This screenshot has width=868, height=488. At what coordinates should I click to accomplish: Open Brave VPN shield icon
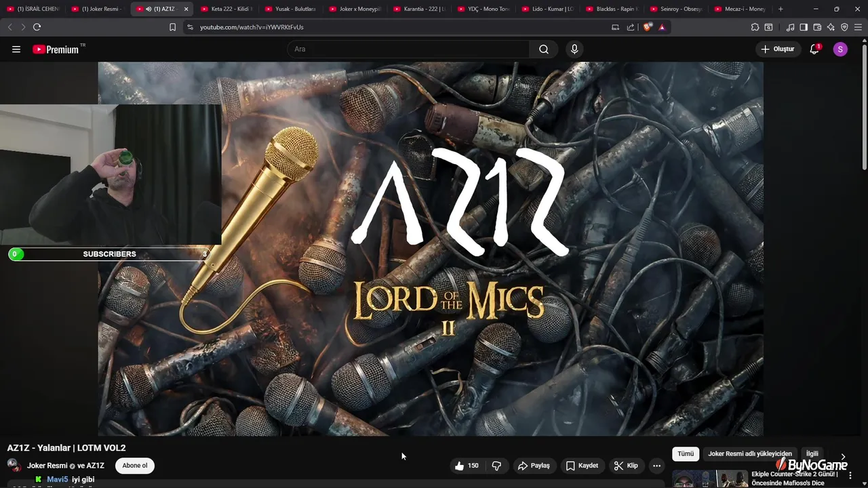[844, 27]
